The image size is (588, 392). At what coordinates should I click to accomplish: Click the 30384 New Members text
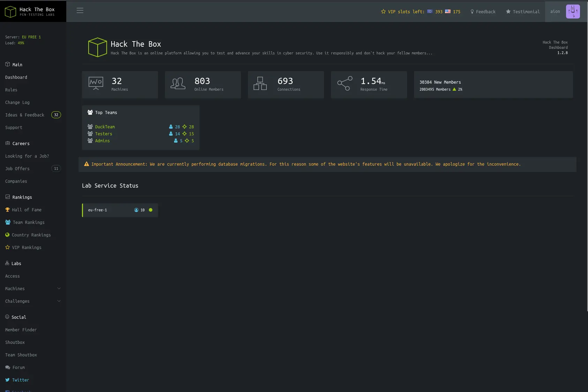coord(440,82)
